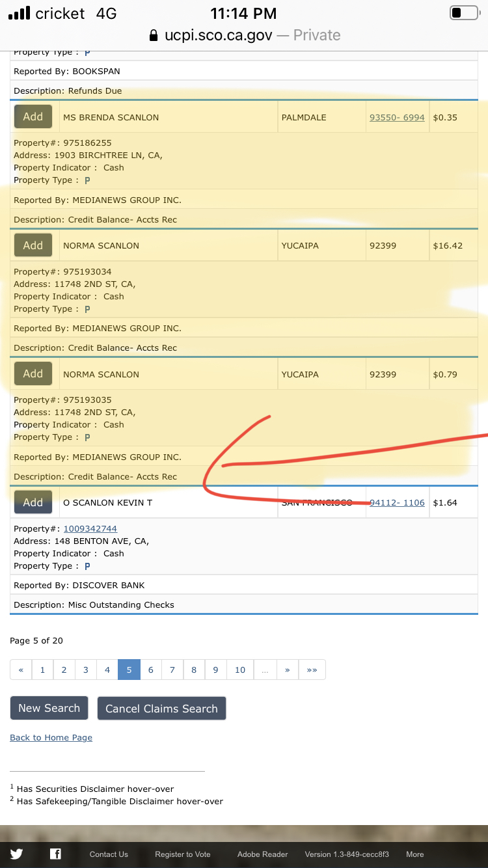488x868 pixels.
Task: Select current page 5 in pagination
Action: [x=129, y=670]
